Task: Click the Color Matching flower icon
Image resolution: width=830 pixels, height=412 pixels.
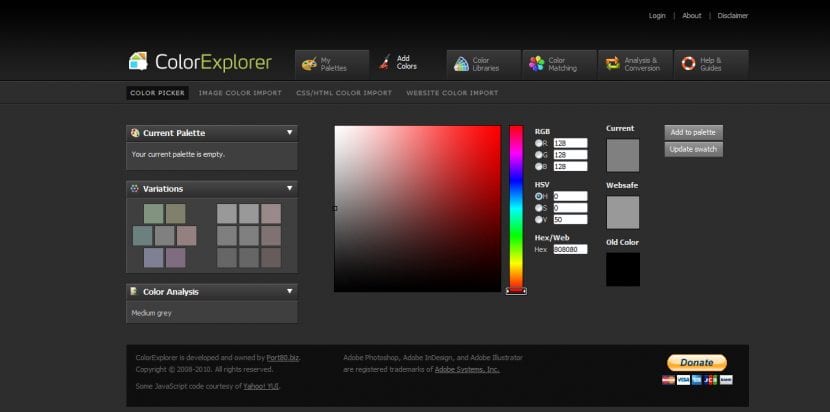Action: point(537,64)
